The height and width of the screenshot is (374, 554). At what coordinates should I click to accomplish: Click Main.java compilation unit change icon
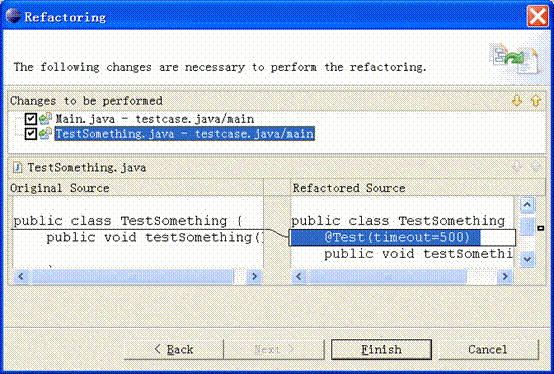45,119
